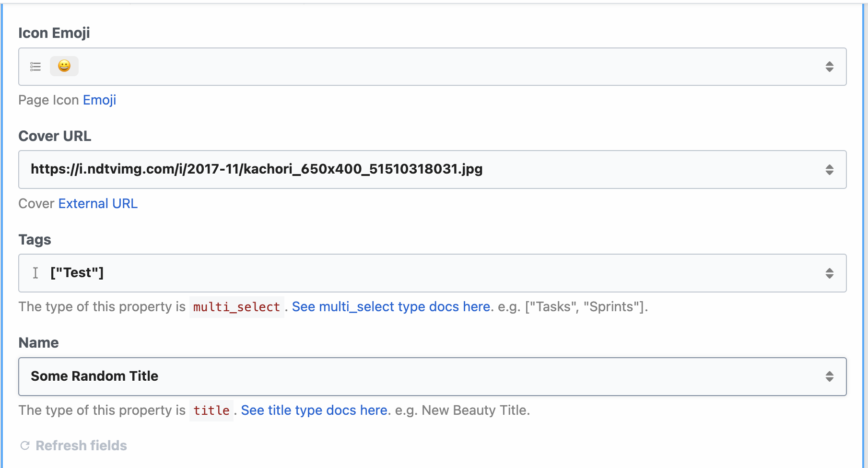Click the Icon Emoji field label

point(54,33)
